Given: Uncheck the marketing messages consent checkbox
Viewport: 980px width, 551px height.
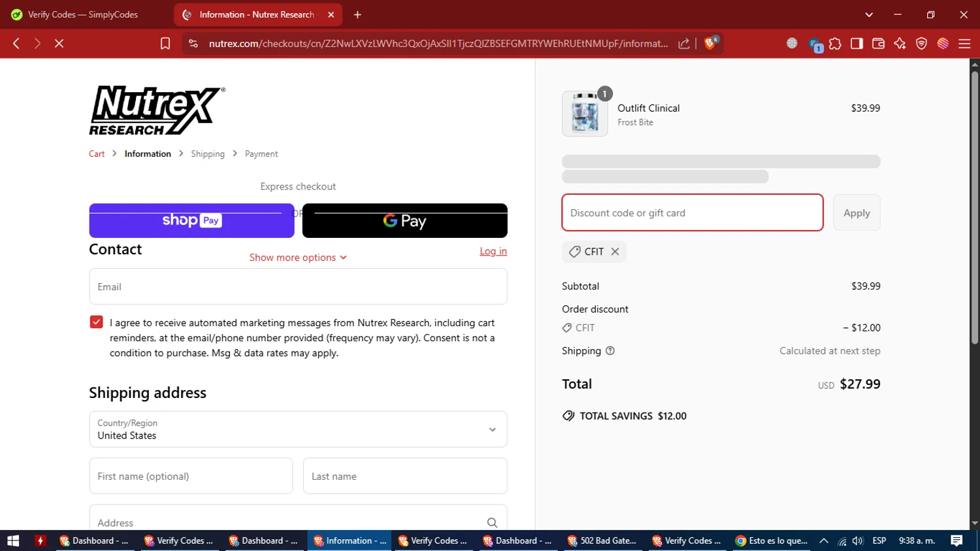Looking at the screenshot, I should (x=96, y=322).
